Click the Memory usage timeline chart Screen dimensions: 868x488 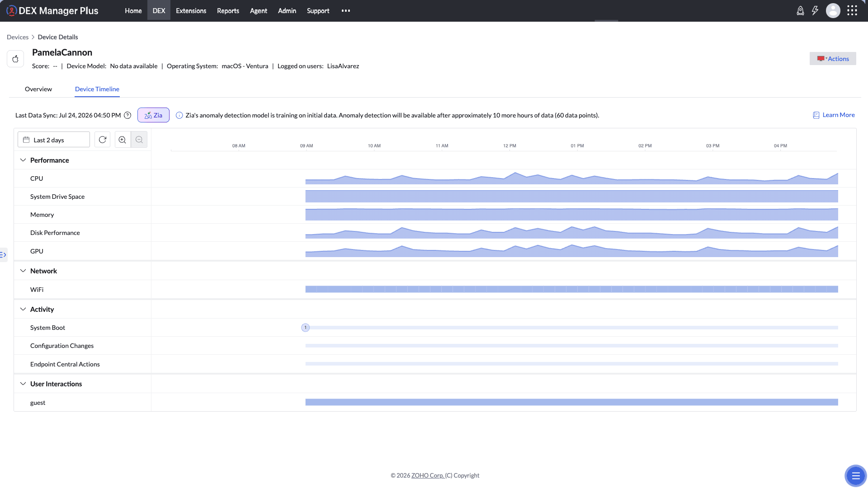point(572,215)
